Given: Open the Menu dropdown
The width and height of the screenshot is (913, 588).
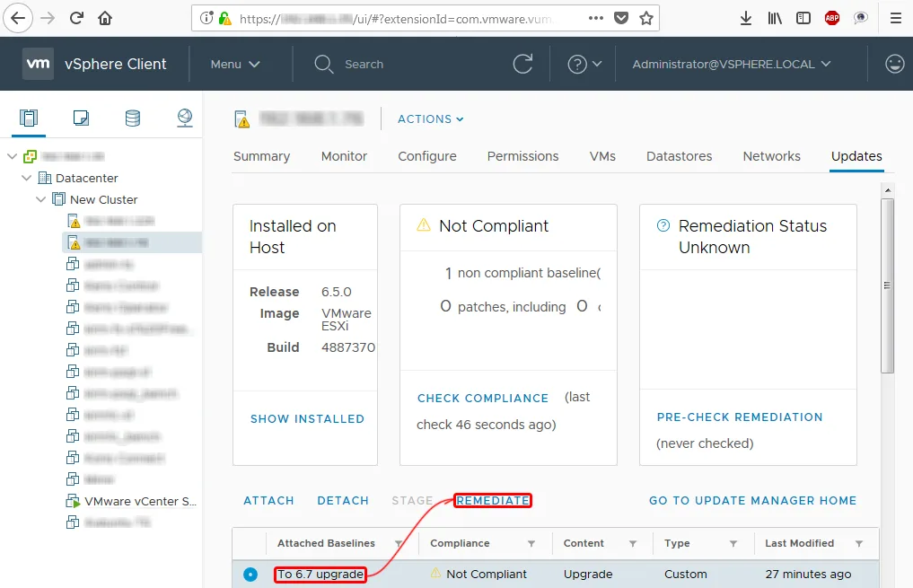Looking at the screenshot, I should pyautogui.click(x=235, y=64).
